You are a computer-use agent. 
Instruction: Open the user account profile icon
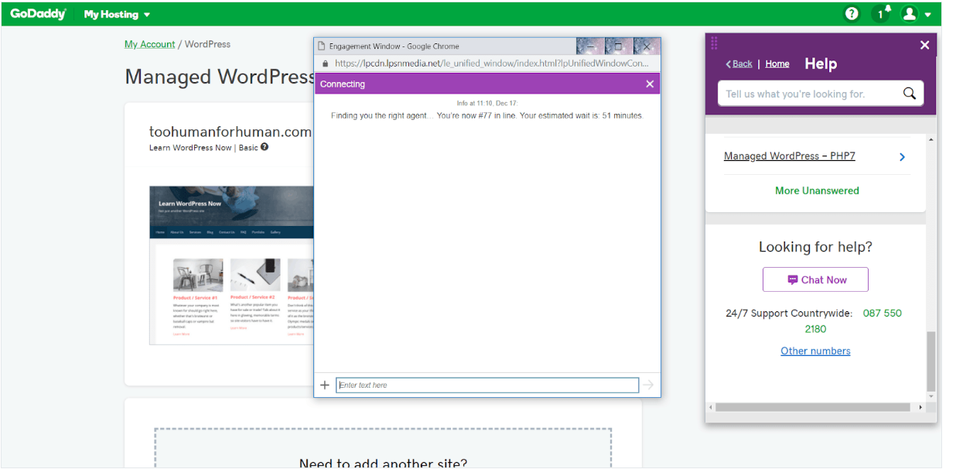click(910, 14)
